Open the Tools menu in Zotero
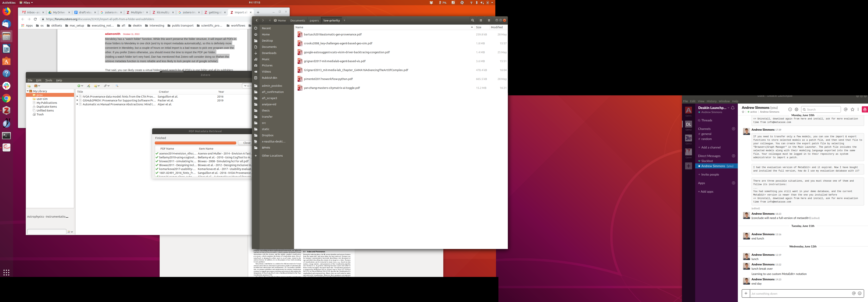 (x=49, y=81)
